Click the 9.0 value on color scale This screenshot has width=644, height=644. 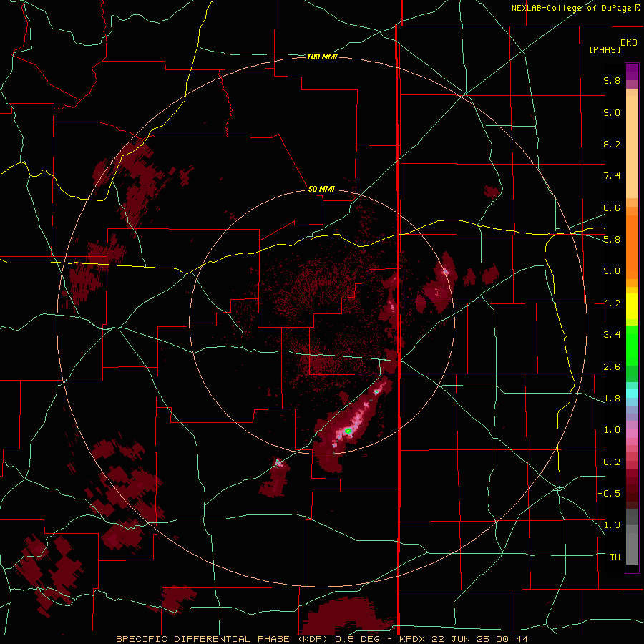point(612,112)
